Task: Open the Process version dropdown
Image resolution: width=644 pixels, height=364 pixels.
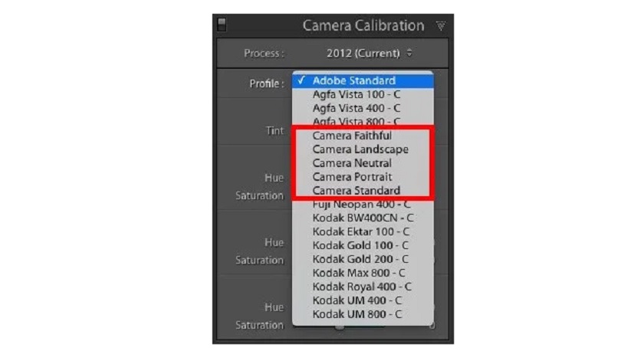Action: coord(370,54)
